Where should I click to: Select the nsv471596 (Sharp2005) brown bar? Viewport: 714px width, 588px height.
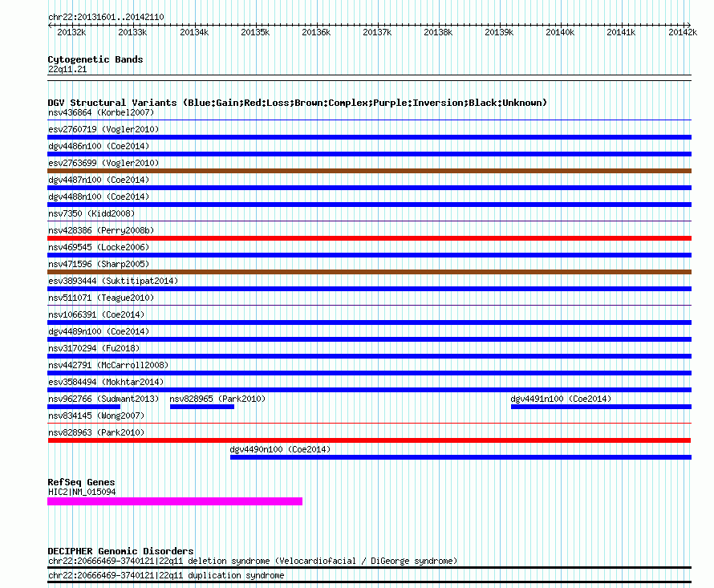pos(369,272)
